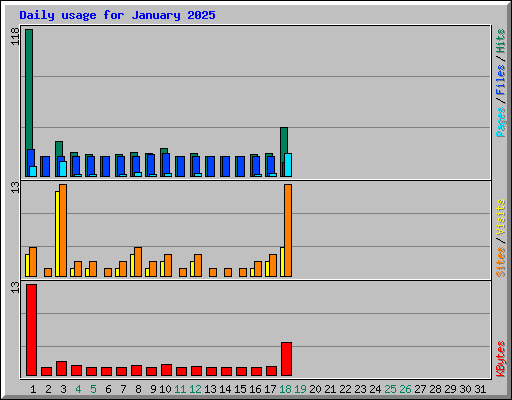Click day label 31 on the x-axis
Viewport: 512px width, 400px height.
coord(480,389)
